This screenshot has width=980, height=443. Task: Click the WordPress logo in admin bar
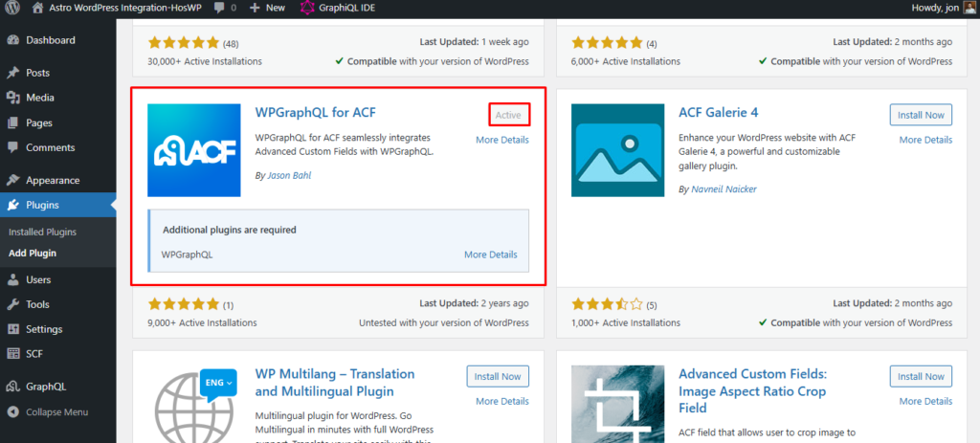12,8
